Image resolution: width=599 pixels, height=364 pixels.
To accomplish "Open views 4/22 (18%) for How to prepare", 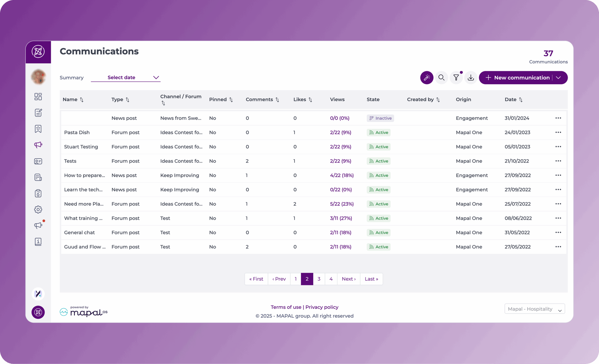I will click(342, 175).
